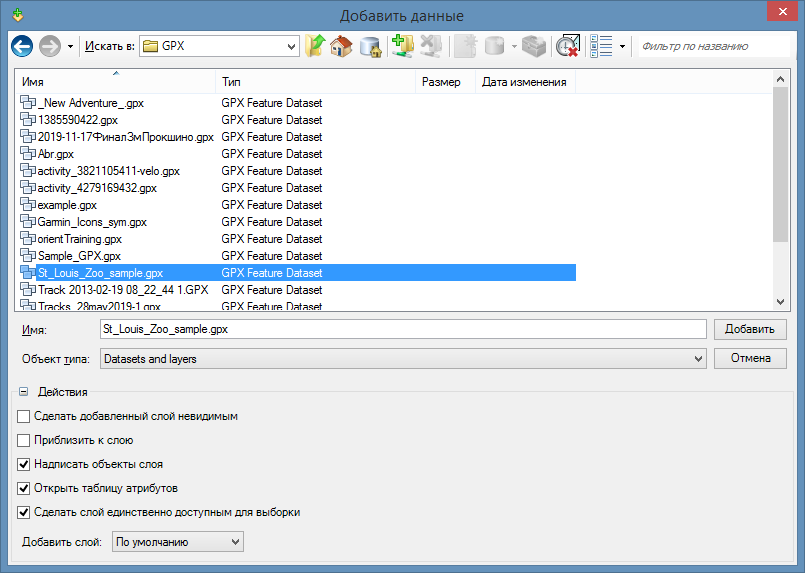Screen dimensions: 805x573
Task: Sort by the 'Имя' column header
Action: (x=116, y=82)
